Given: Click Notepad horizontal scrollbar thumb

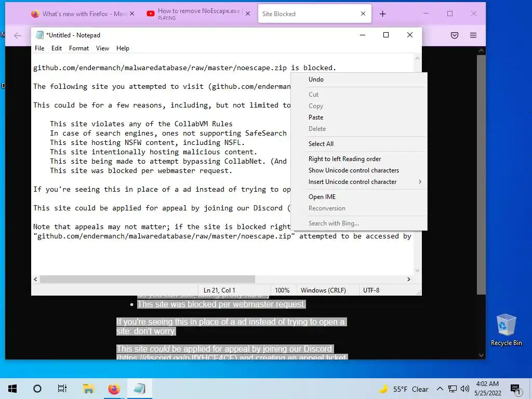Looking at the screenshot, I should tap(147, 279).
